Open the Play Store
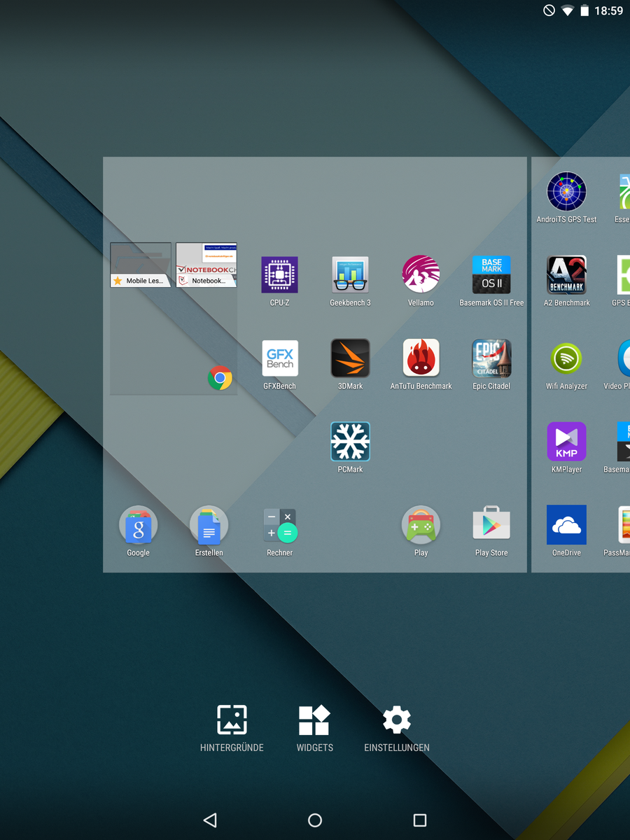 click(x=491, y=524)
